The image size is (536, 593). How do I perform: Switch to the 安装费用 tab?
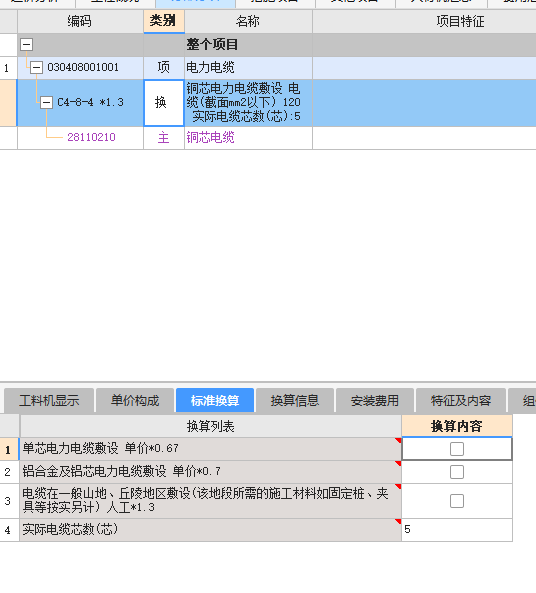point(375,401)
